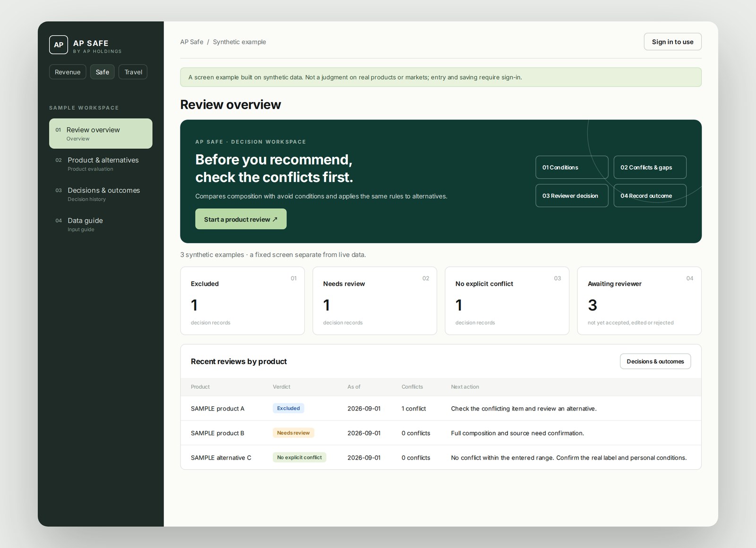Click the Verdict column header
This screenshot has width=756, height=548.
(x=282, y=387)
